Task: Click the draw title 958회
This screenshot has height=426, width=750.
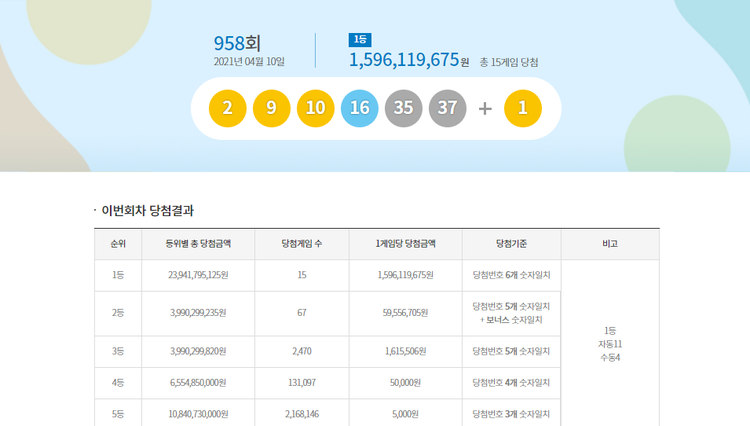Action: tap(237, 44)
